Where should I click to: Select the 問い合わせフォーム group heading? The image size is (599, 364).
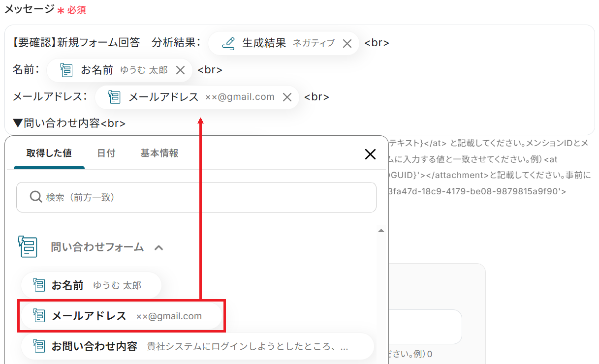coord(97,247)
